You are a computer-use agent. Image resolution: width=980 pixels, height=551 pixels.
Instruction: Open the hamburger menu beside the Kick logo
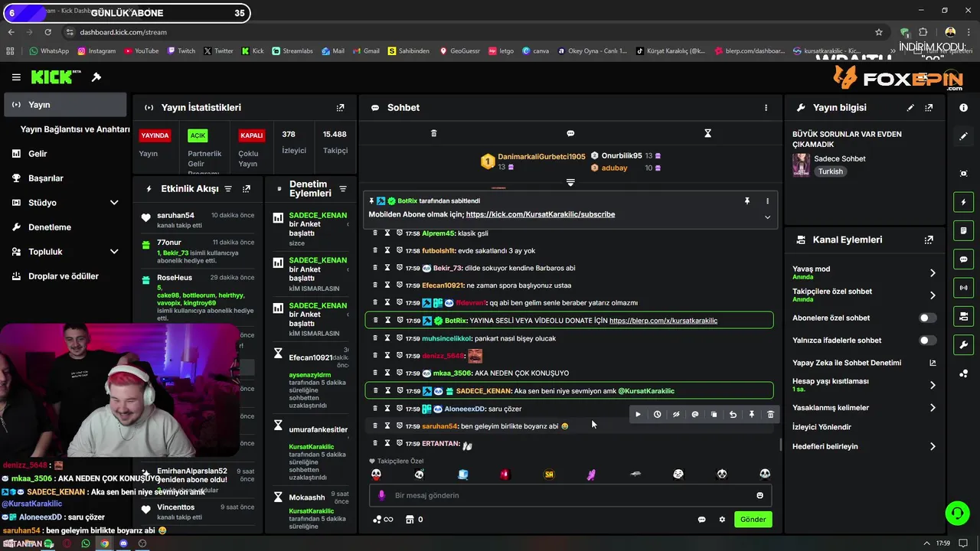[x=16, y=77]
